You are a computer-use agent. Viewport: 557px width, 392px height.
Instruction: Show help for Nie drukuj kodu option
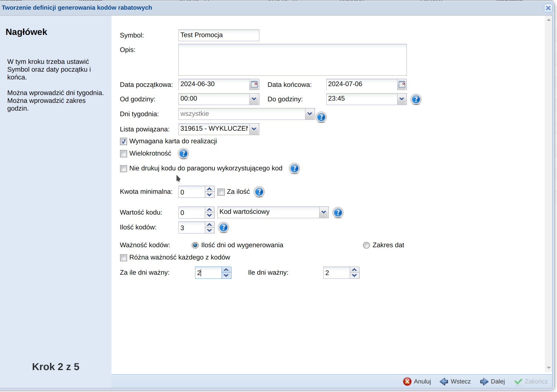294,169
